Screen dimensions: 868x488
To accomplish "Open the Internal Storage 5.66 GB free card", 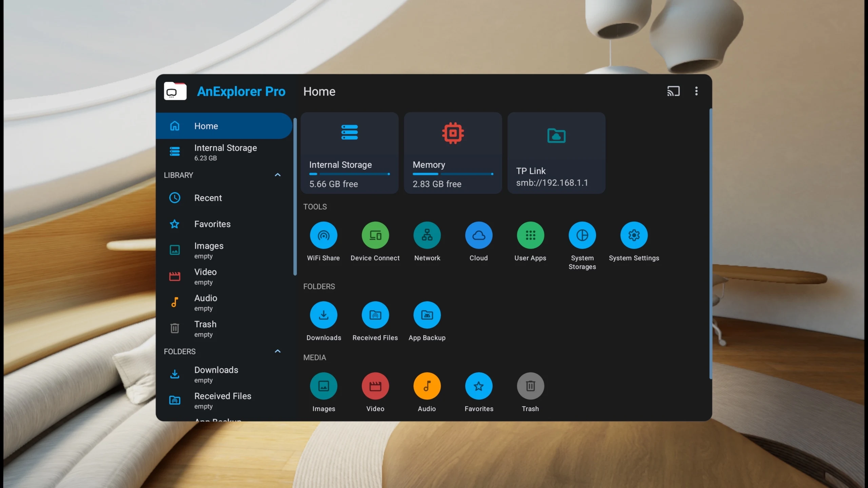I will [x=349, y=153].
